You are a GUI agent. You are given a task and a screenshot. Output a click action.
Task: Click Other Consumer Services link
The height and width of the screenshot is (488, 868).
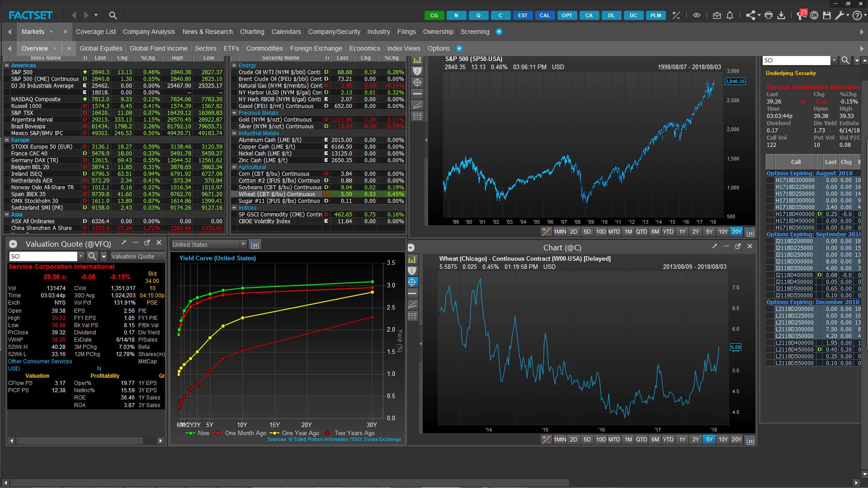click(x=40, y=361)
